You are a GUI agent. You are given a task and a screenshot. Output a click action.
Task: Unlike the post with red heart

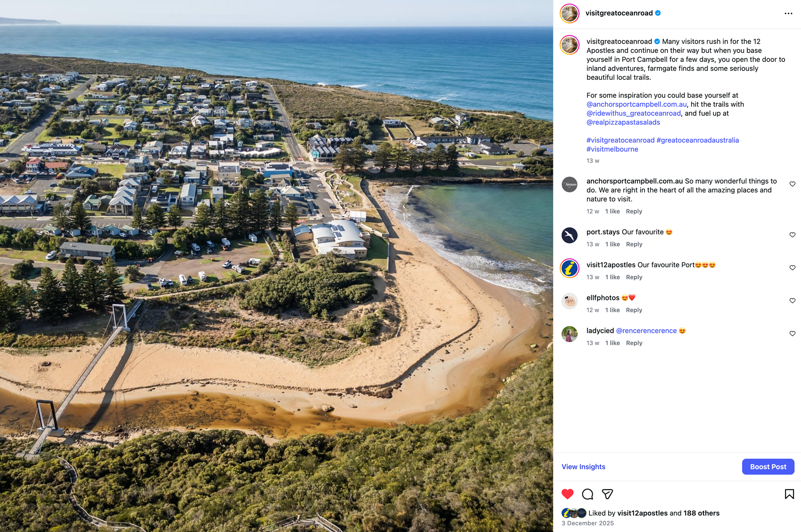567,494
